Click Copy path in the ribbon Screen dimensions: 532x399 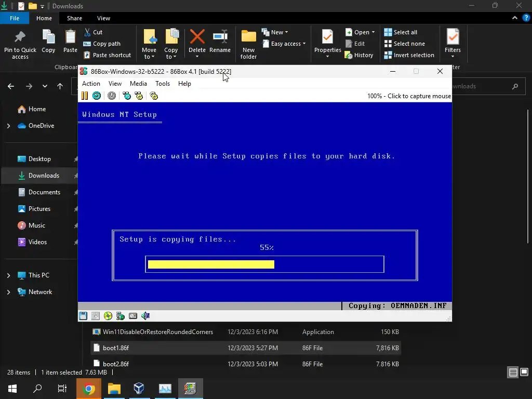click(x=102, y=44)
